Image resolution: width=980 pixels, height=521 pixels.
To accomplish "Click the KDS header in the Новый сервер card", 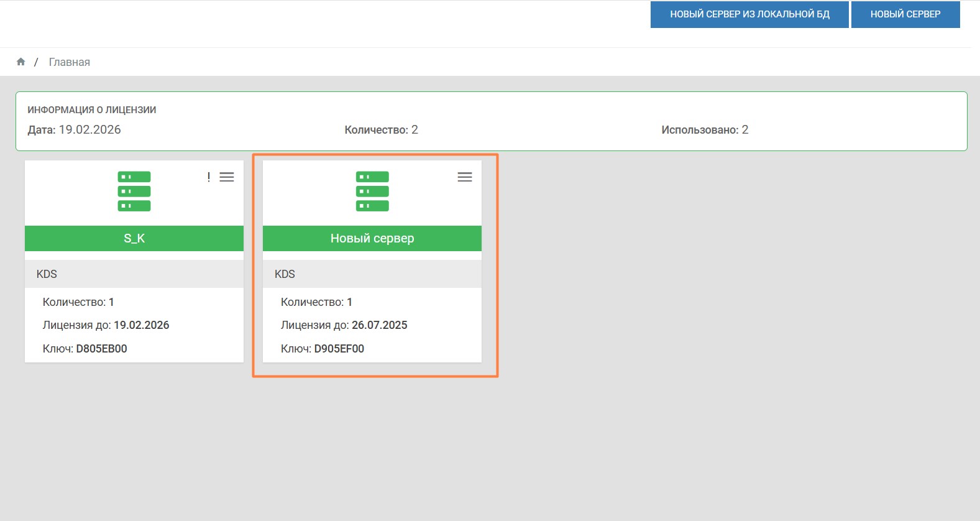I will tap(285, 274).
